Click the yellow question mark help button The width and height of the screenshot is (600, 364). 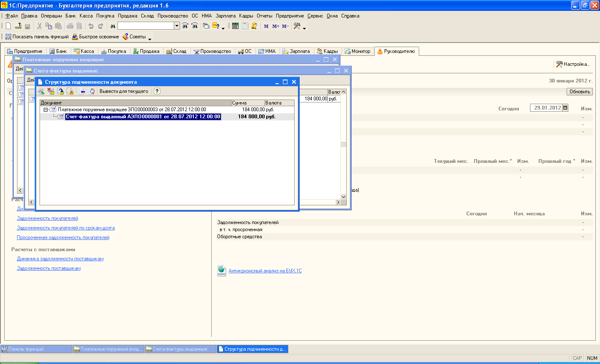tap(157, 91)
